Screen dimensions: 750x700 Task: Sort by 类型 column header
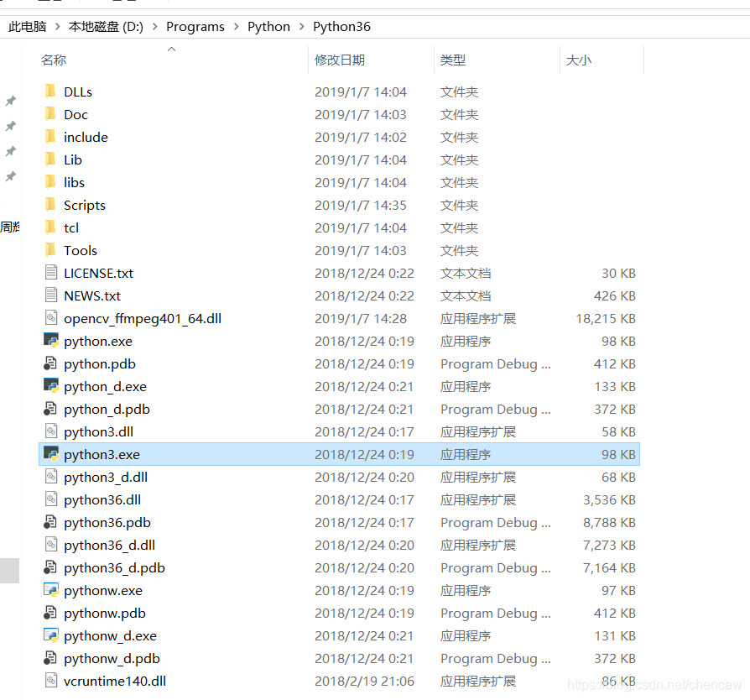452,60
